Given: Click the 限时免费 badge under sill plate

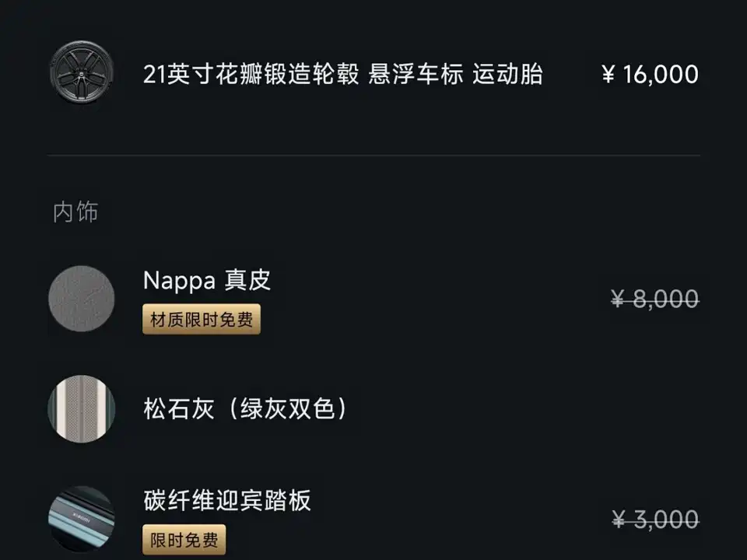Looking at the screenshot, I should pos(184,539).
